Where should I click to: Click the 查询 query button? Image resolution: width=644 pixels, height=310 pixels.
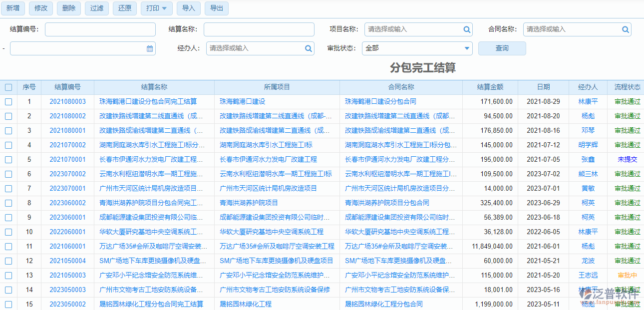502,48
